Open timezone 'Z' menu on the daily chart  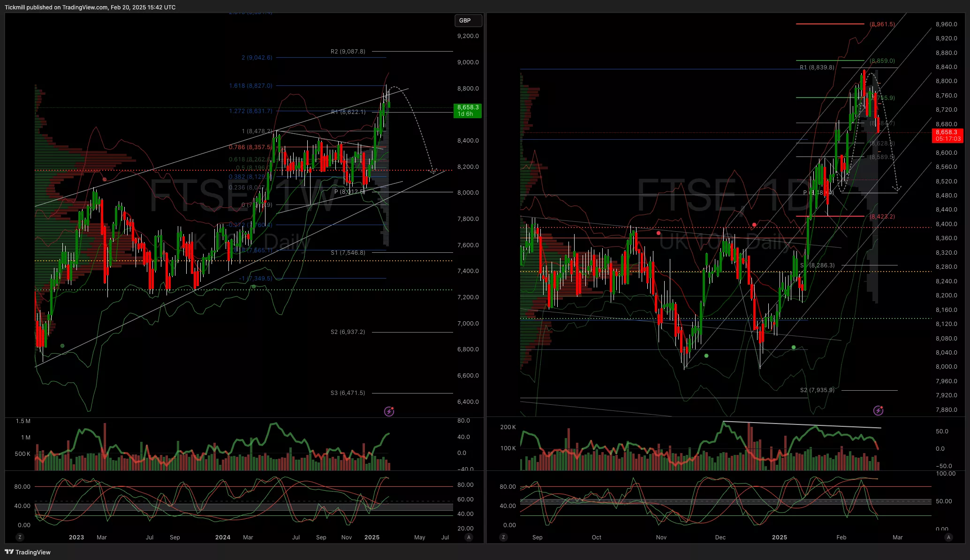(x=503, y=537)
